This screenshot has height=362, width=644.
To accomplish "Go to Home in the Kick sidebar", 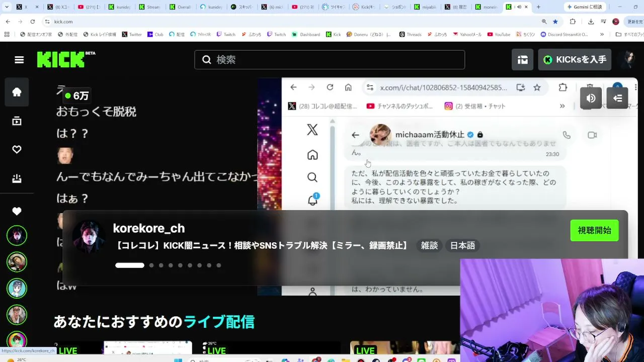I will pyautogui.click(x=17, y=92).
